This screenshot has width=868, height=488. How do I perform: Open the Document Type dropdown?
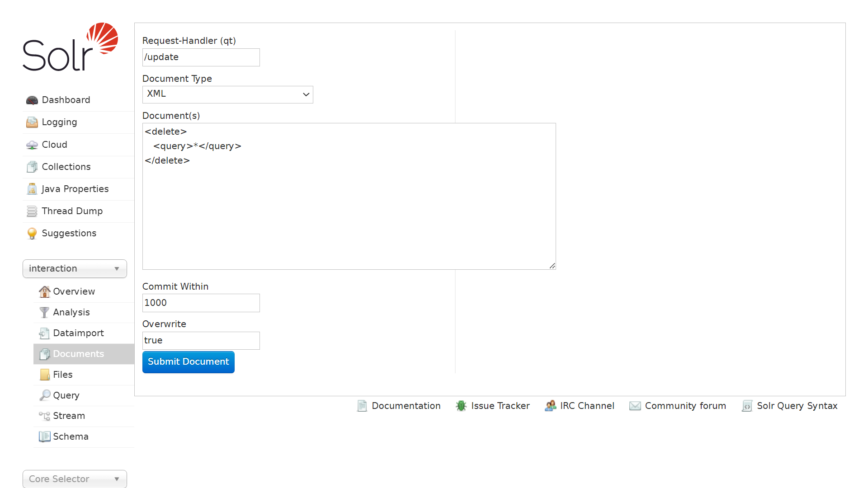coord(227,94)
